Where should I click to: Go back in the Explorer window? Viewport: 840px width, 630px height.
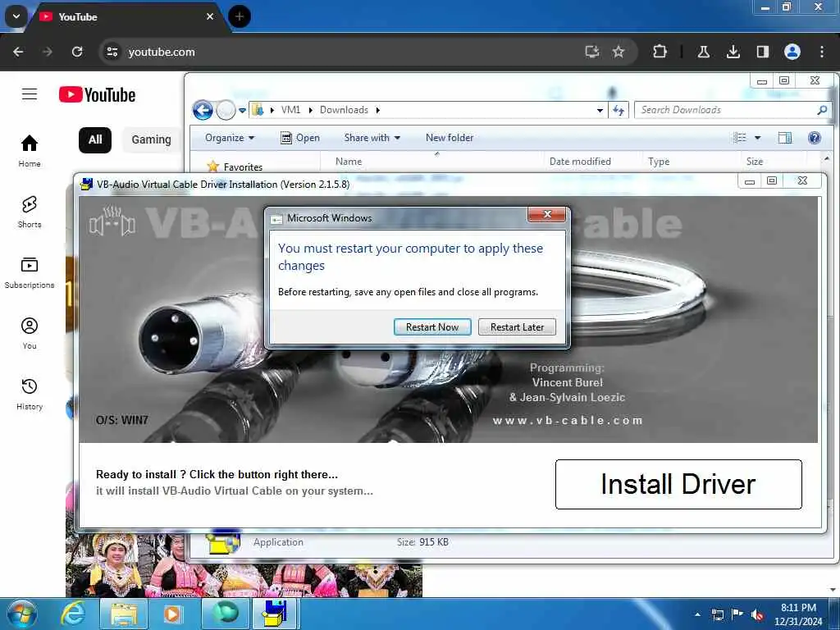point(203,111)
